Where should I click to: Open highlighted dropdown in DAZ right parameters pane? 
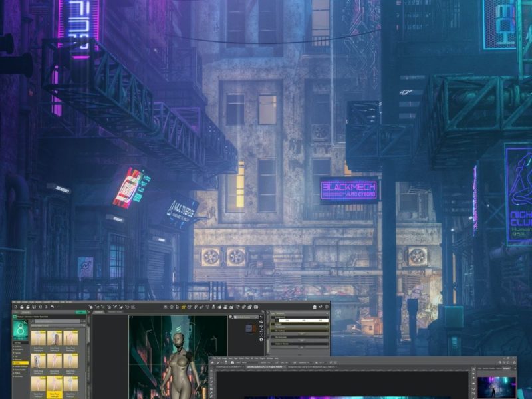tap(301, 327)
